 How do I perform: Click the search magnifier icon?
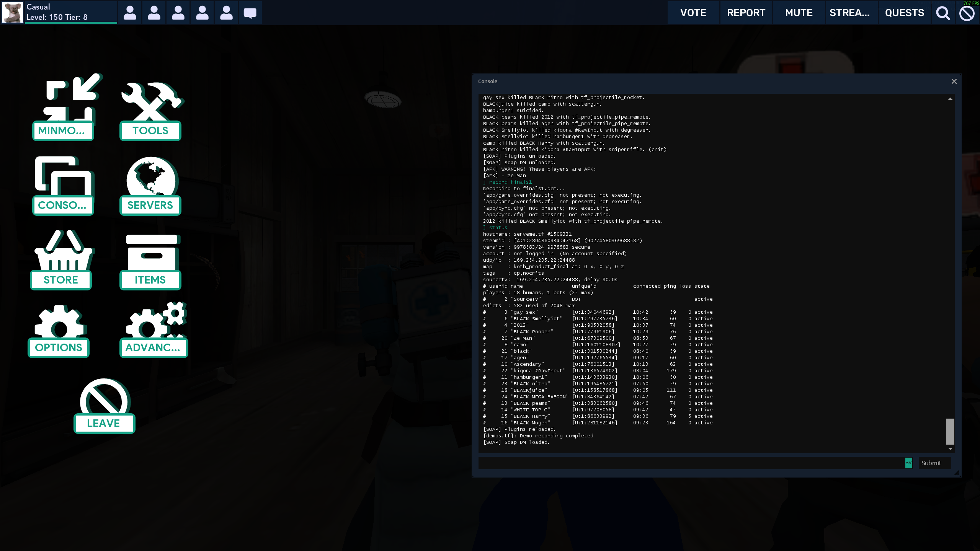tap(943, 13)
